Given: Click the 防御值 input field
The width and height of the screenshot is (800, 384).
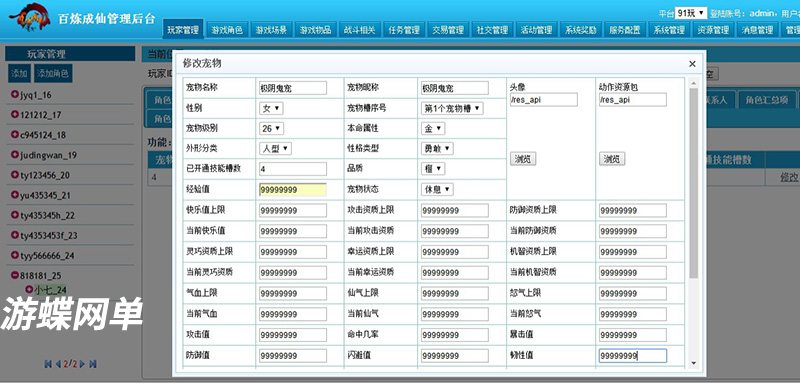Looking at the screenshot, I should [x=293, y=355].
